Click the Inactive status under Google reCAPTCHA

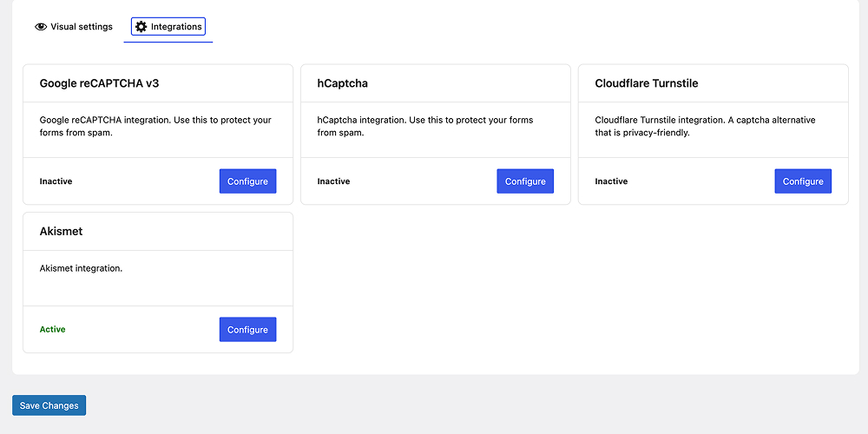(x=56, y=181)
